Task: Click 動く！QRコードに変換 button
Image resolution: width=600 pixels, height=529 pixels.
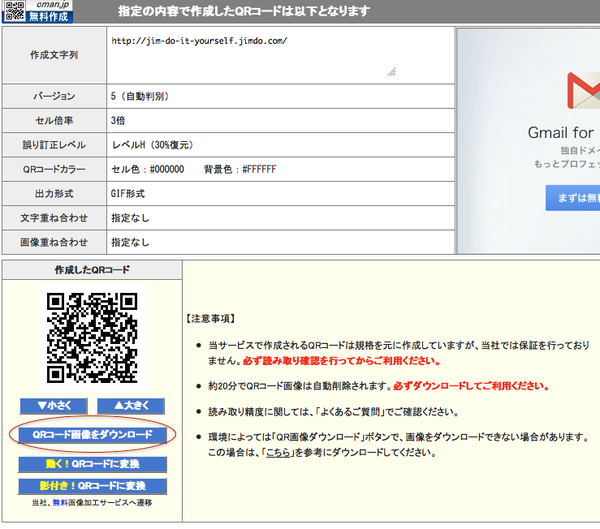Action: 92,464
